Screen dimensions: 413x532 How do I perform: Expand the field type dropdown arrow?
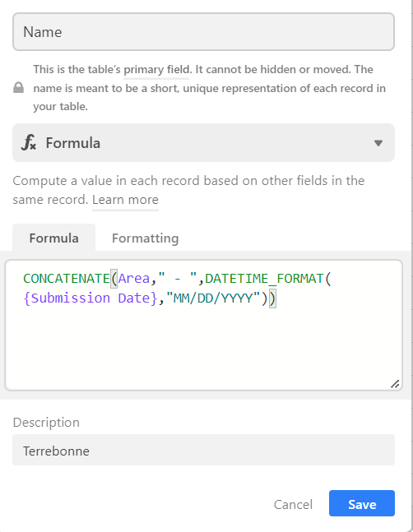378,143
